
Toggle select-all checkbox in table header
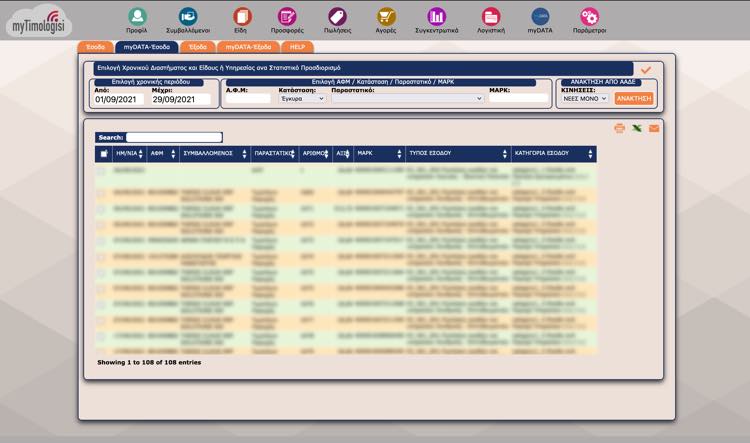104,154
